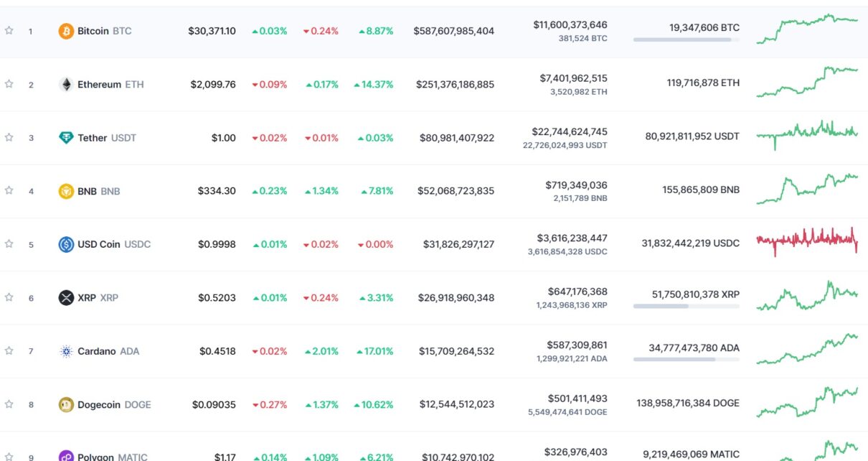Star Bitcoin to add to watchlist
Screen dimensions: 868x461
click(x=9, y=30)
